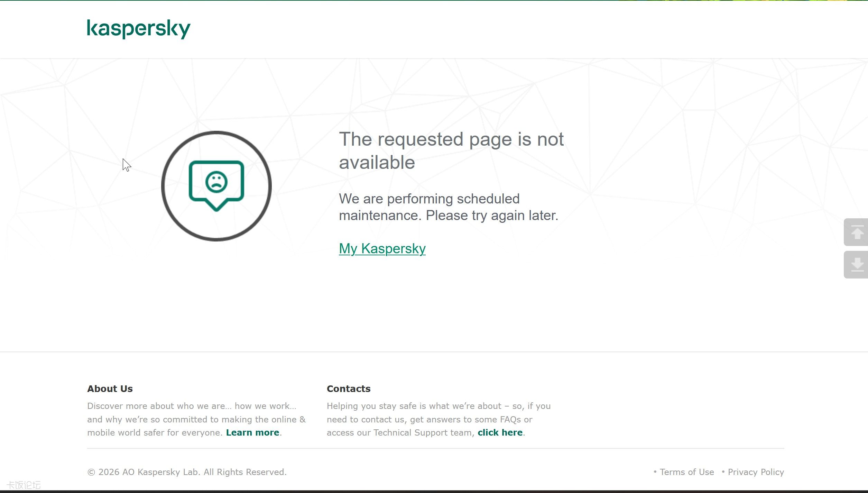Click the Contacts description paragraph
868x493 pixels.
point(438,419)
